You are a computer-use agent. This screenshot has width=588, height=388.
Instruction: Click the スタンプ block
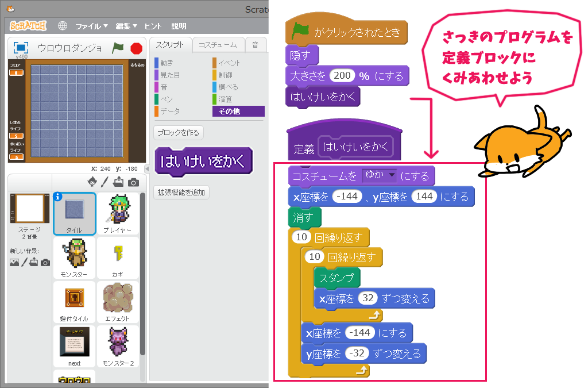point(337,278)
